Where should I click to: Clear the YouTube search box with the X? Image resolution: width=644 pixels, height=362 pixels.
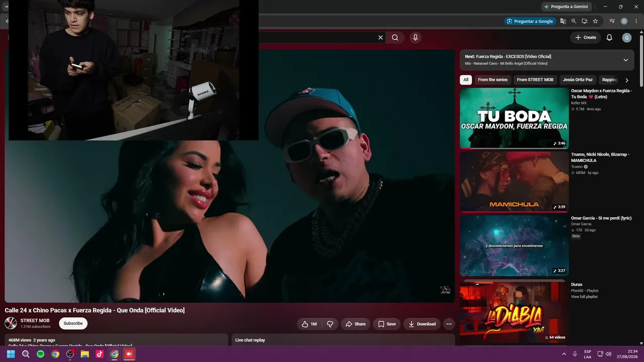coord(380,37)
